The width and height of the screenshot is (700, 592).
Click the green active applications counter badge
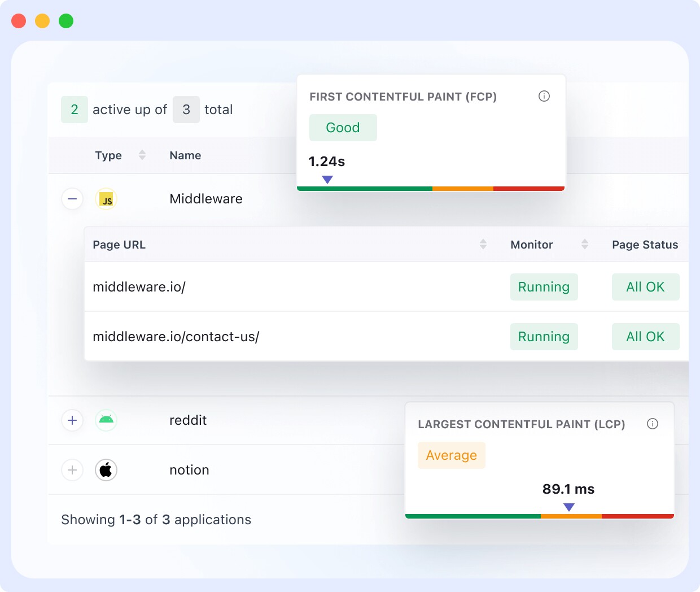coord(74,109)
